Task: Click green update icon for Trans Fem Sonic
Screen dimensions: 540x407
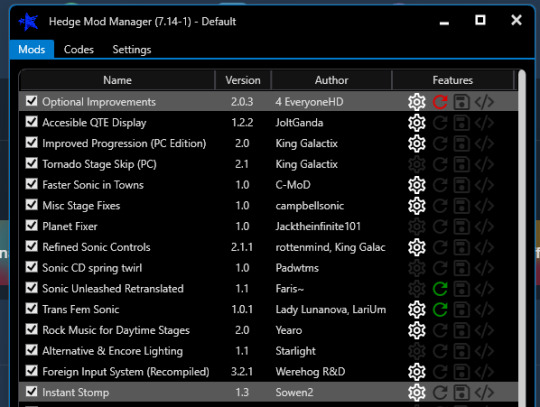Action: tap(440, 310)
